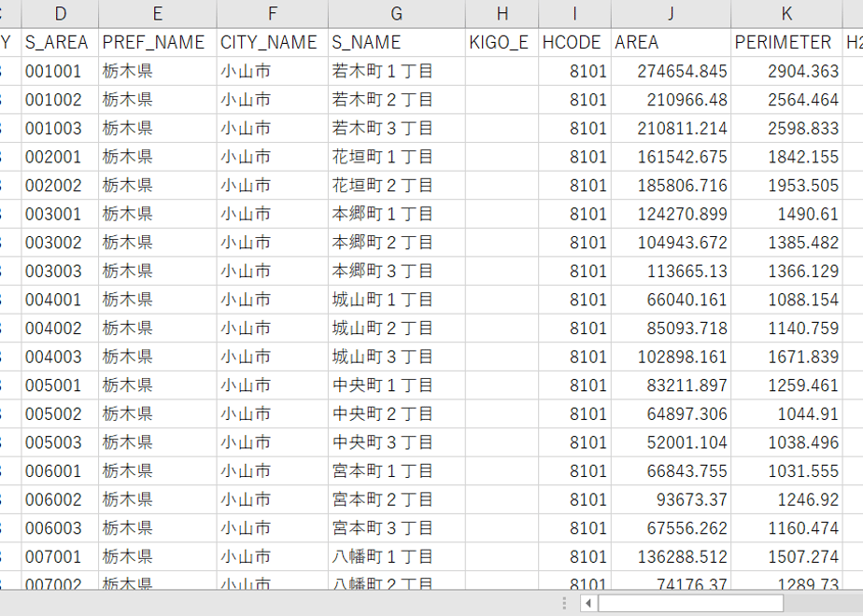Select cell 若木町１丁目

397,71
